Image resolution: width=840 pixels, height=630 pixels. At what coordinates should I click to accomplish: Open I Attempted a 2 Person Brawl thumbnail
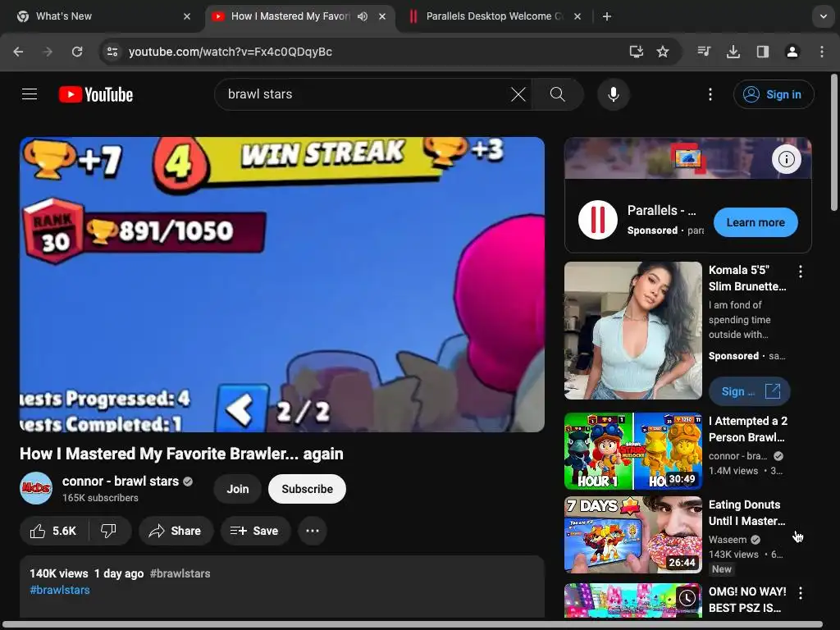632,451
